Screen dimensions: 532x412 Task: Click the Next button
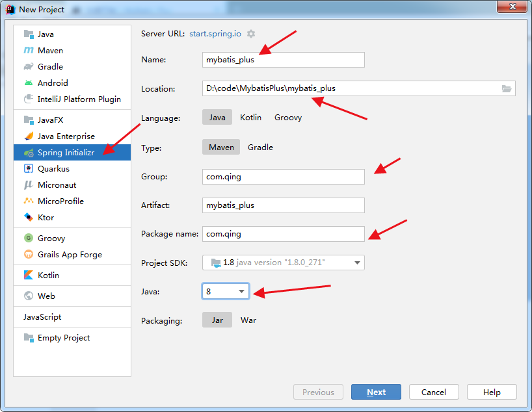(376, 392)
